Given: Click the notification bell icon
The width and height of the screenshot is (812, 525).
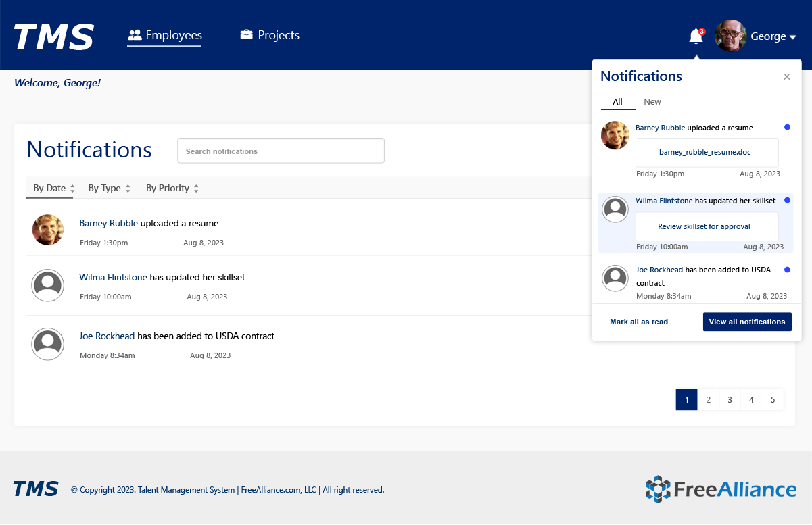Looking at the screenshot, I should pos(695,36).
